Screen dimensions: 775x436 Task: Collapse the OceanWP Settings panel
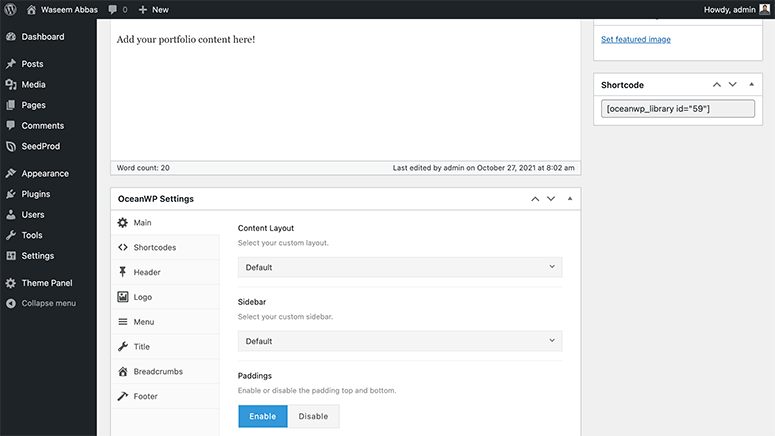click(570, 199)
